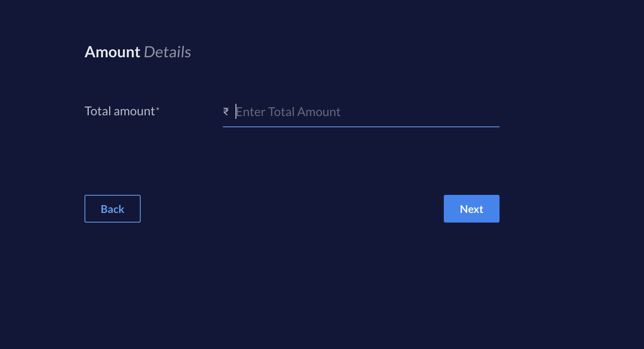The image size is (644, 349).
Task: Tap the blue Next action button
Action: [471, 209]
